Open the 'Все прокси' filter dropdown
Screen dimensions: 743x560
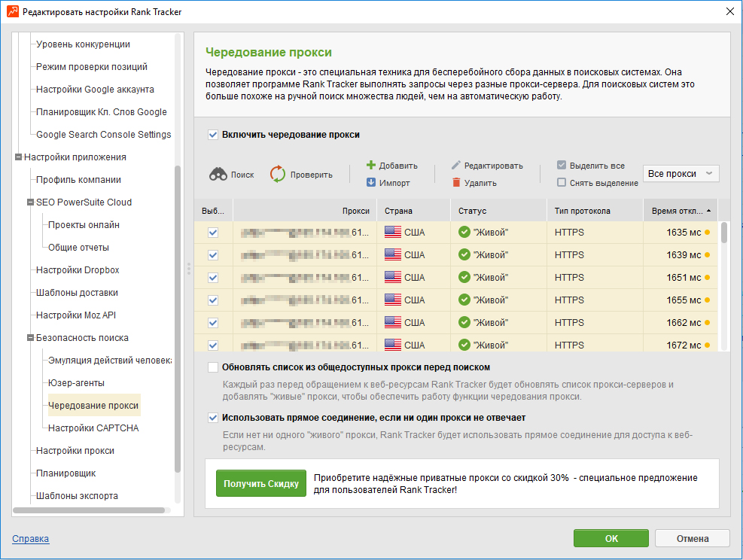pos(681,173)
